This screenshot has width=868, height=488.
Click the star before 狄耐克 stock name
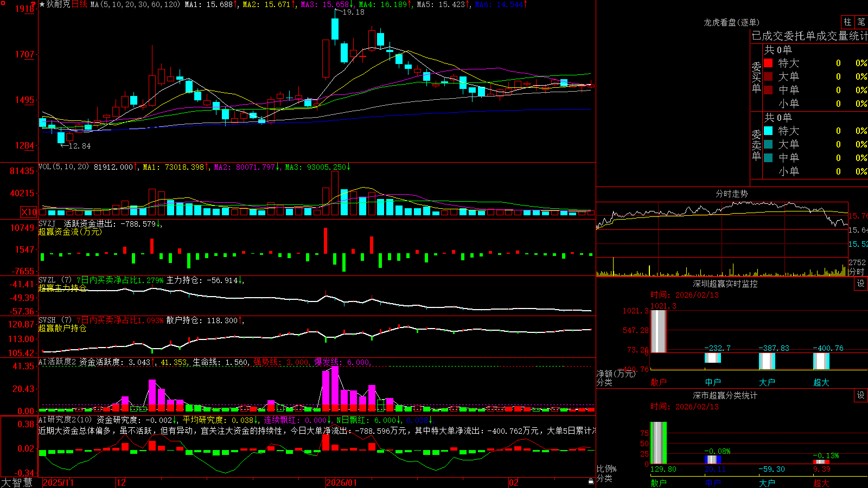pos(42,4)
